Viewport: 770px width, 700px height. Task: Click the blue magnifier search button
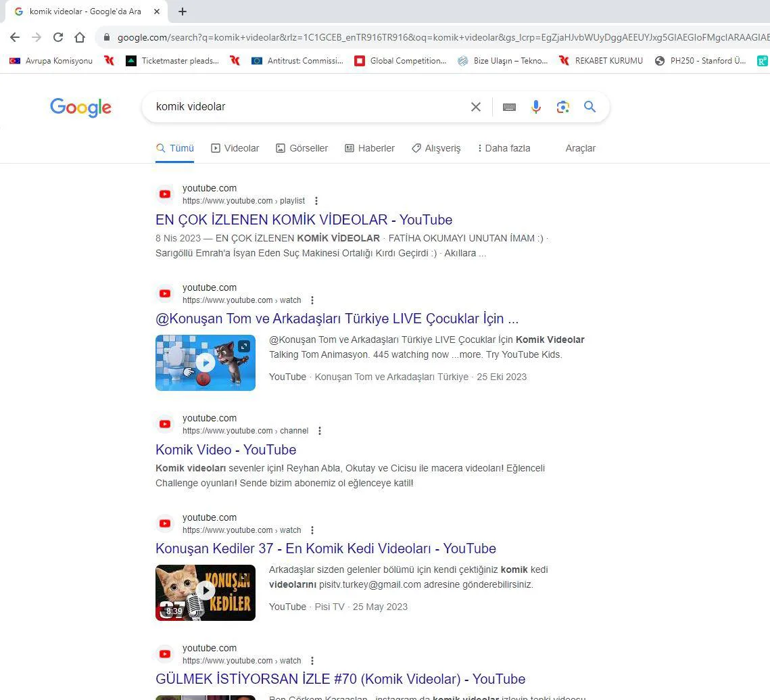(589, 107)
